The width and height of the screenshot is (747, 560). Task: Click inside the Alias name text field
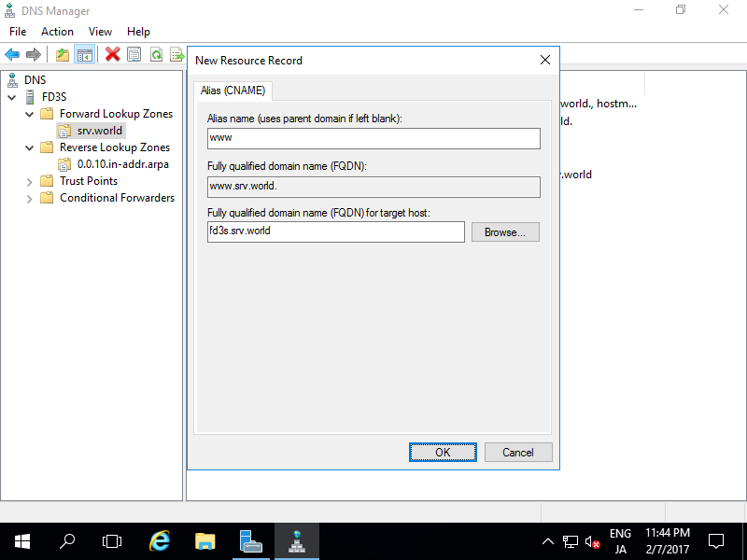373,138
